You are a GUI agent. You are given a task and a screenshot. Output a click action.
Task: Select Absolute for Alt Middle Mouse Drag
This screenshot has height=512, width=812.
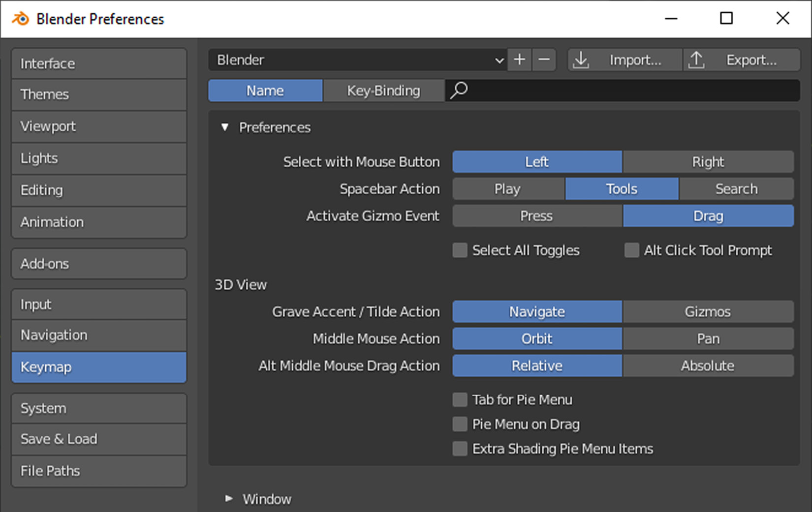pos(708,366)
